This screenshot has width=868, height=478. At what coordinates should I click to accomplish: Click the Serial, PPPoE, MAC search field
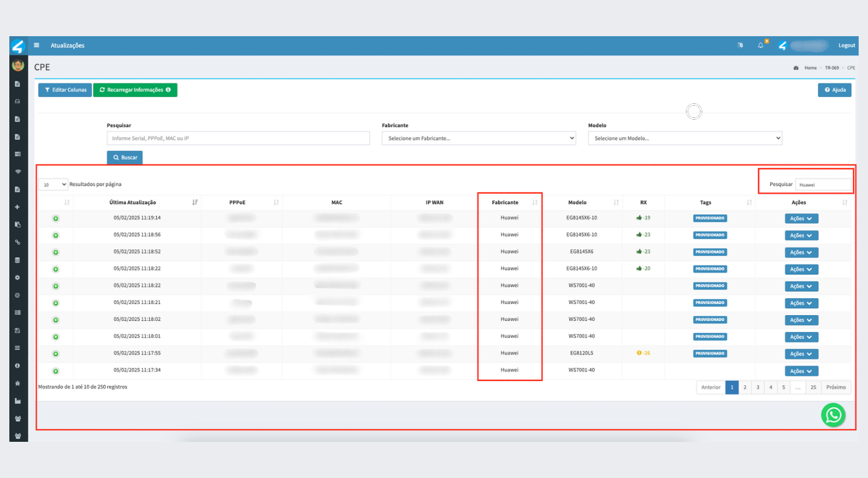238,138
